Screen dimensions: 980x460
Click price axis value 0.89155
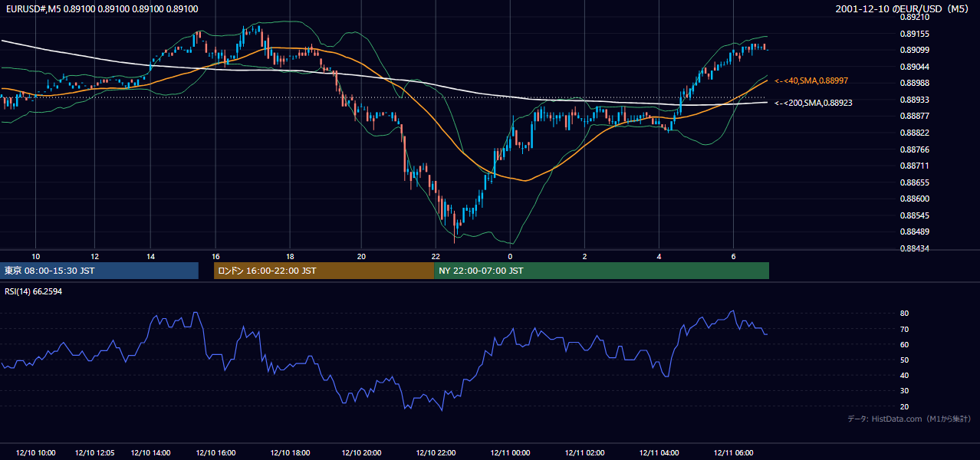(915, 34)
